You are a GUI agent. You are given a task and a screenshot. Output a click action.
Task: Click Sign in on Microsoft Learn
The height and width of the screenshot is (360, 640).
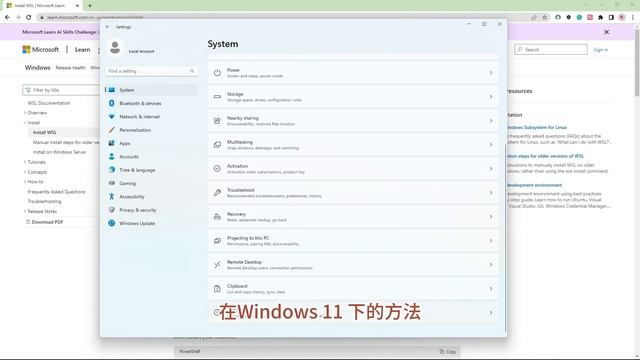(x=600, y=50)
